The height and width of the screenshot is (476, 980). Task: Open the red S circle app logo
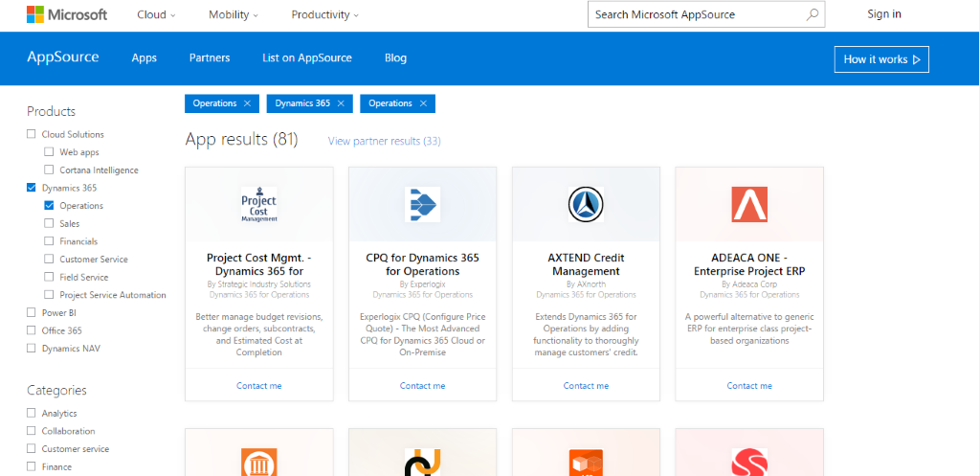coord(749,463)
